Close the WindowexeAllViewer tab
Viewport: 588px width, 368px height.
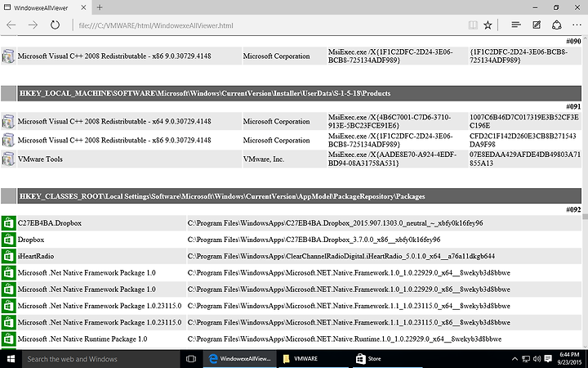83,7
